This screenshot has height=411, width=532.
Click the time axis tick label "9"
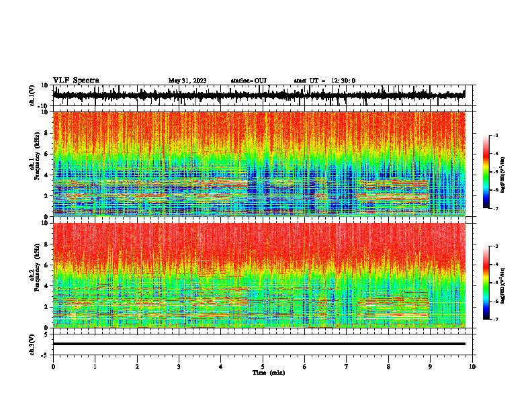click(430, 367)
